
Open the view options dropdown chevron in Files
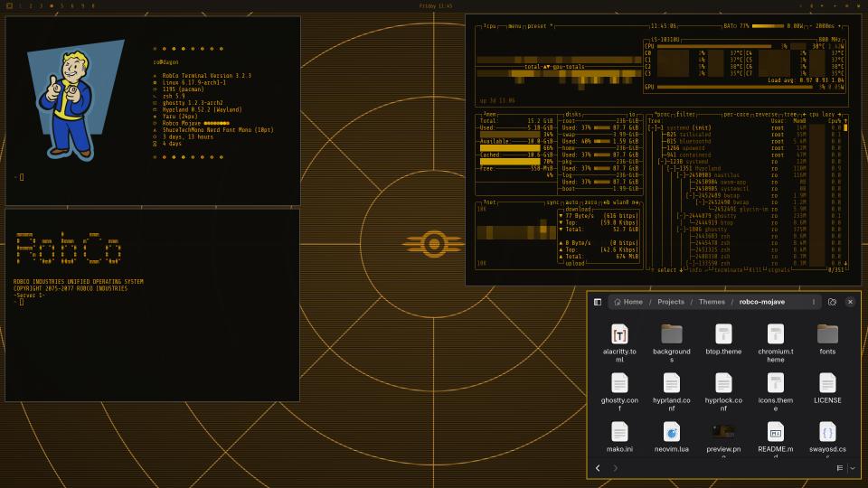[x=852, y=468]
